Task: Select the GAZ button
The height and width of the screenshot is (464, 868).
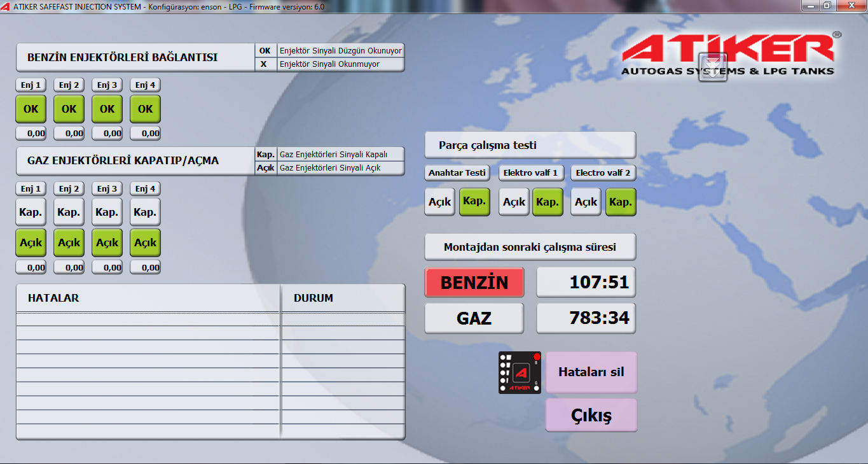Action: pos(474,318)
